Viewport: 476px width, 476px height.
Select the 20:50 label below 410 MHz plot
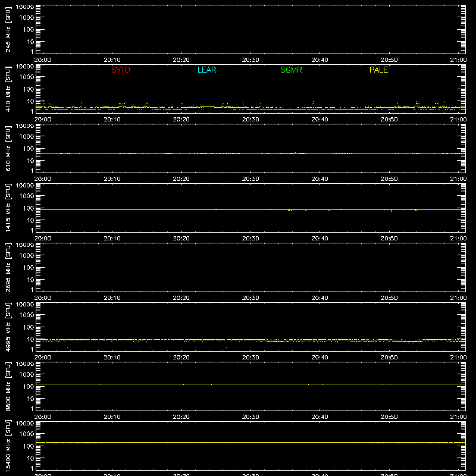click(389, 120)
